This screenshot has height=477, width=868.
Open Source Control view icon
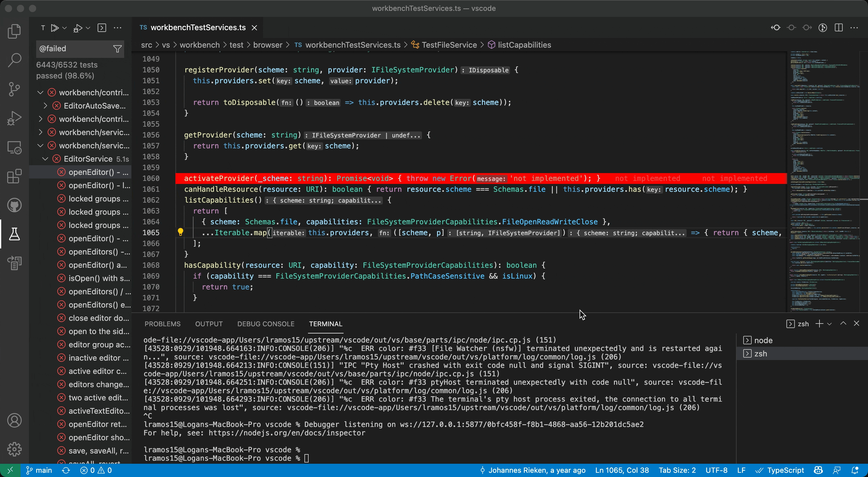click(14, 89)
